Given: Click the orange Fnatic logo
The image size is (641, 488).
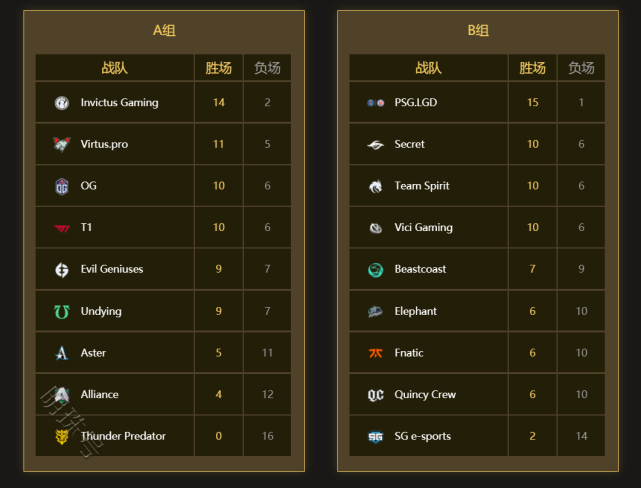Looking at the screenshot, I should pyautogui.click(x=375, y=353).
